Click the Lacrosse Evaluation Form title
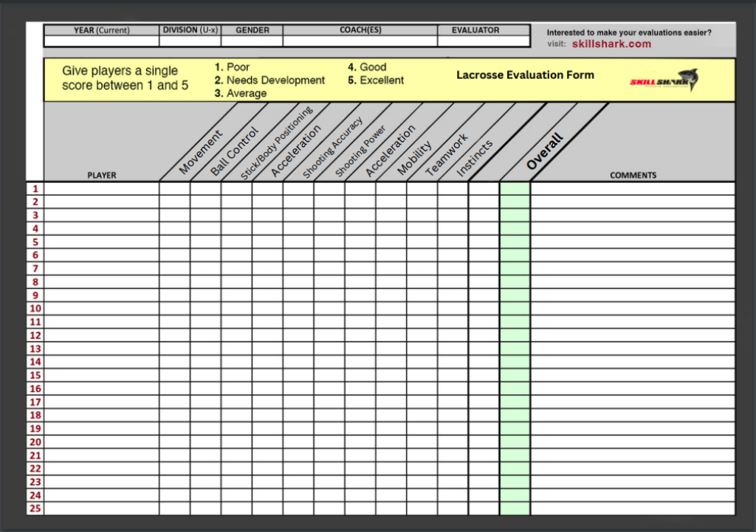 (525, 75)
